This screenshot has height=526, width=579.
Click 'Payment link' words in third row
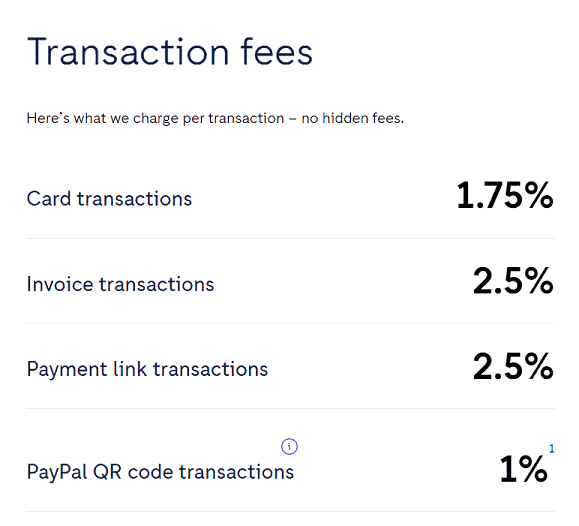click(86, 369)
